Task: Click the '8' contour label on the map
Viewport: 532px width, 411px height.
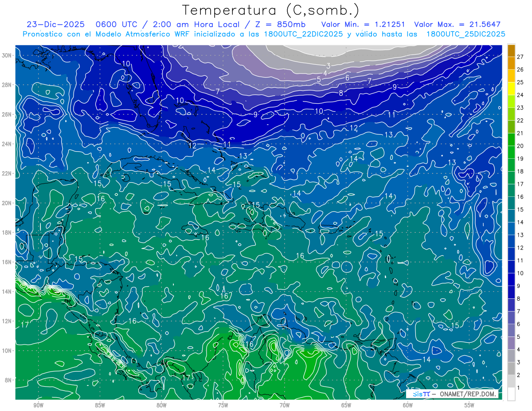Action: tap(341, 93)
